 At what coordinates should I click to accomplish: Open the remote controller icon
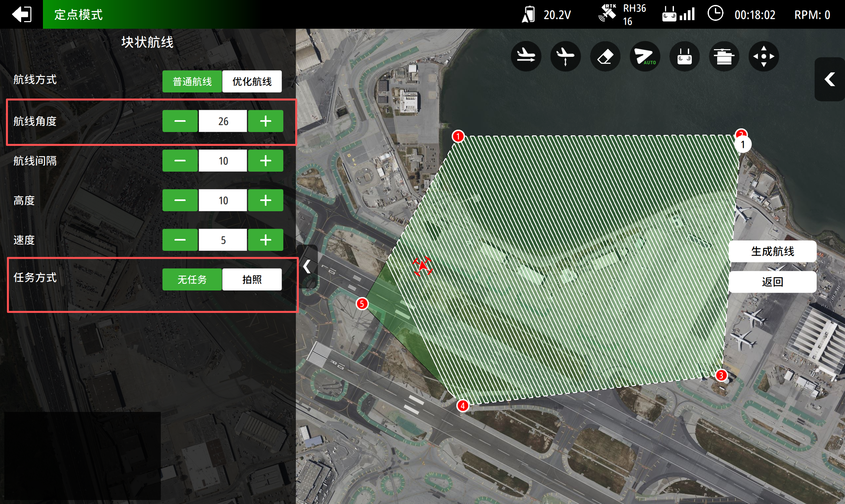coord(684,56)
